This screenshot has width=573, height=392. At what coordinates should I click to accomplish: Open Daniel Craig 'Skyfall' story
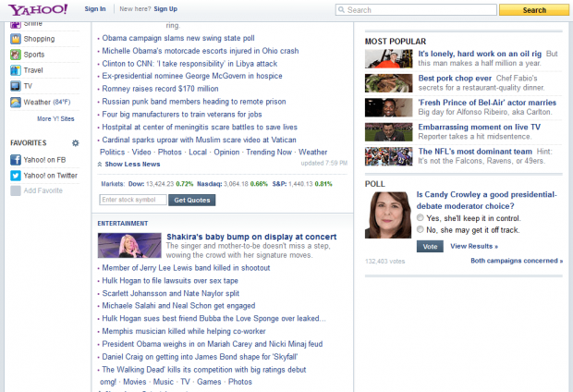(x=200, y=357)
